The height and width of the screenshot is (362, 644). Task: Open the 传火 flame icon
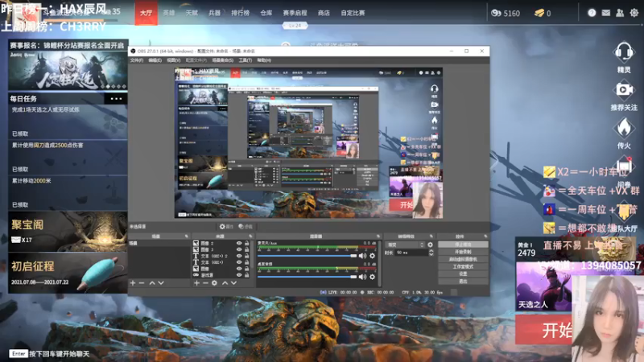click(624, 128)
